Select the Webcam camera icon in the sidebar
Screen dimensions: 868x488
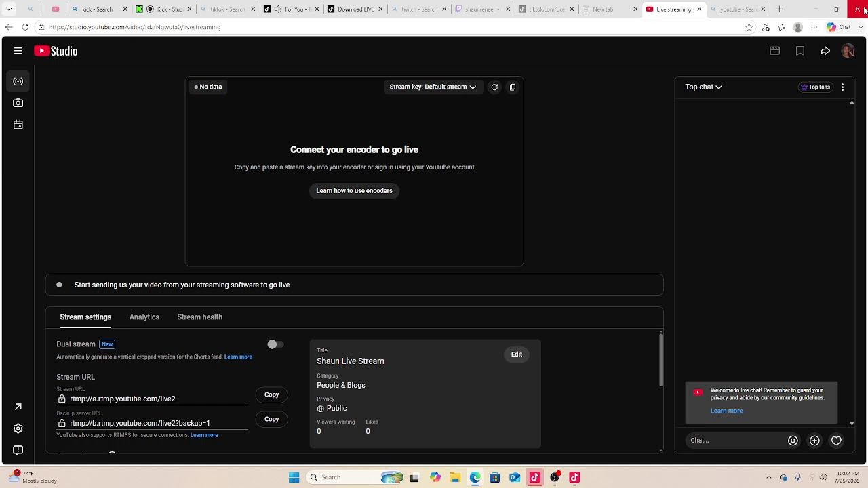18,103
